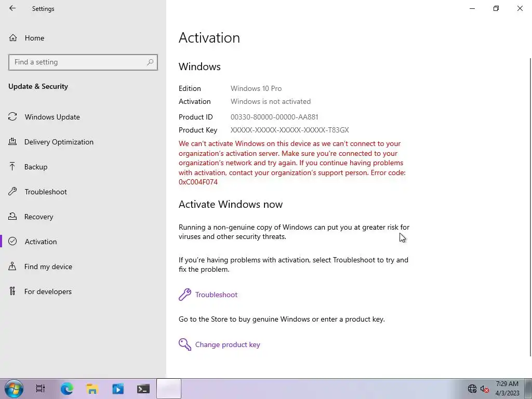Click the Update & Security heading
Image resolution: width=532 pixels, height=399 pixels.
pyautogui.click(x=38, y=87)
